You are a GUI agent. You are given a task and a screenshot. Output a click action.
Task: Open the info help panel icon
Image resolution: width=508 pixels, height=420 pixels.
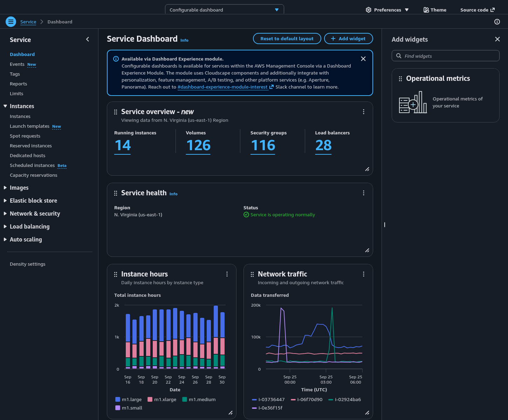tap(497, 22)
